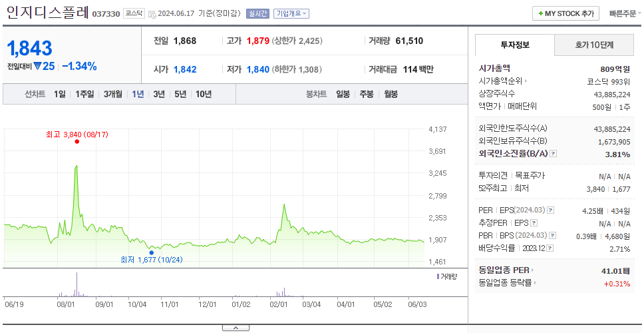644x333 pixels.
Task: Open the 동일업종 PER link
Action: coord(504,270)
